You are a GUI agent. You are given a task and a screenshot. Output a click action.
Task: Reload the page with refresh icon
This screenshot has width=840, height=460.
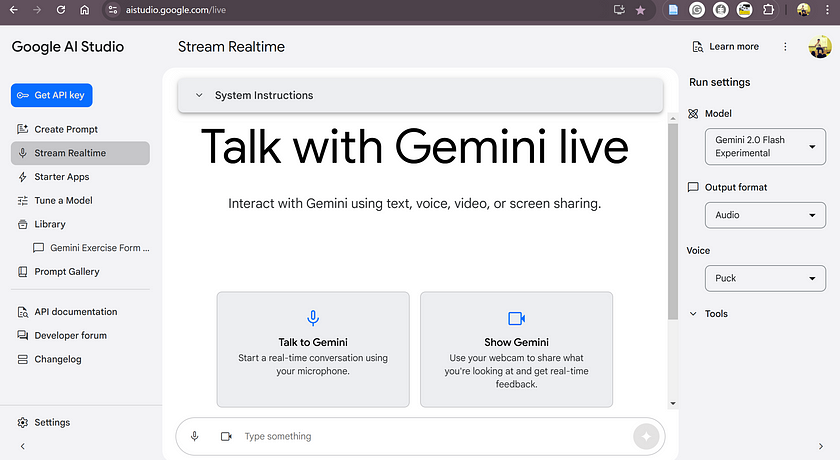point(61,10)
